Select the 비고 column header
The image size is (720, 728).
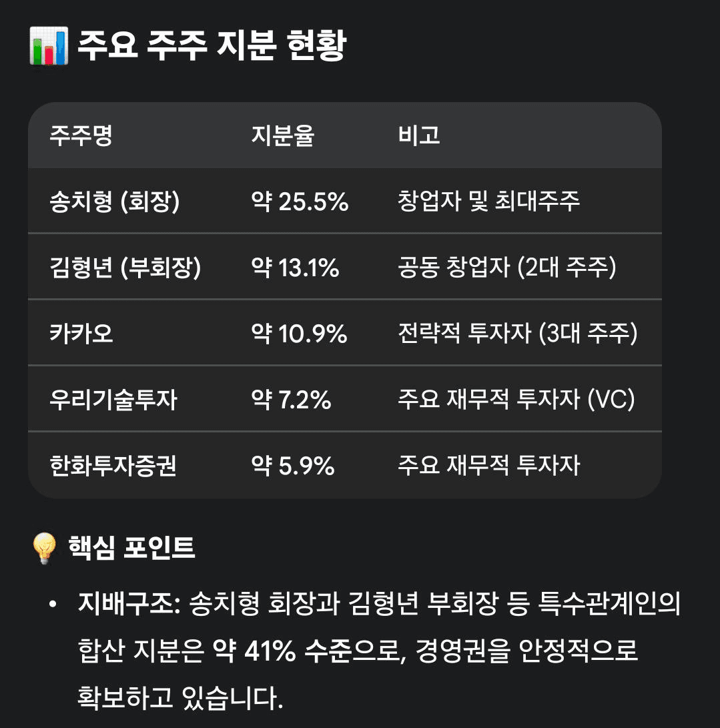click(418, 136)
